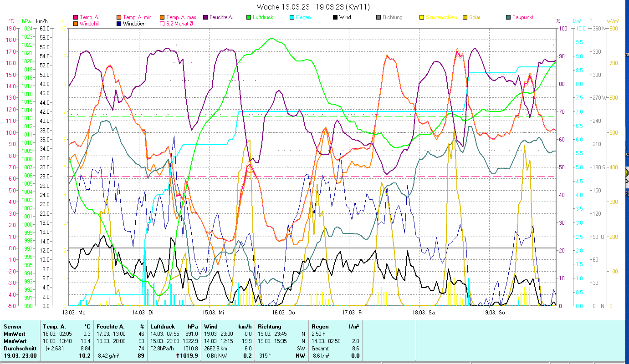The height and width of the screenshot is (364, 629).
Task: Click the 'Temp. A. min' legend label
Action: [138, 17]
